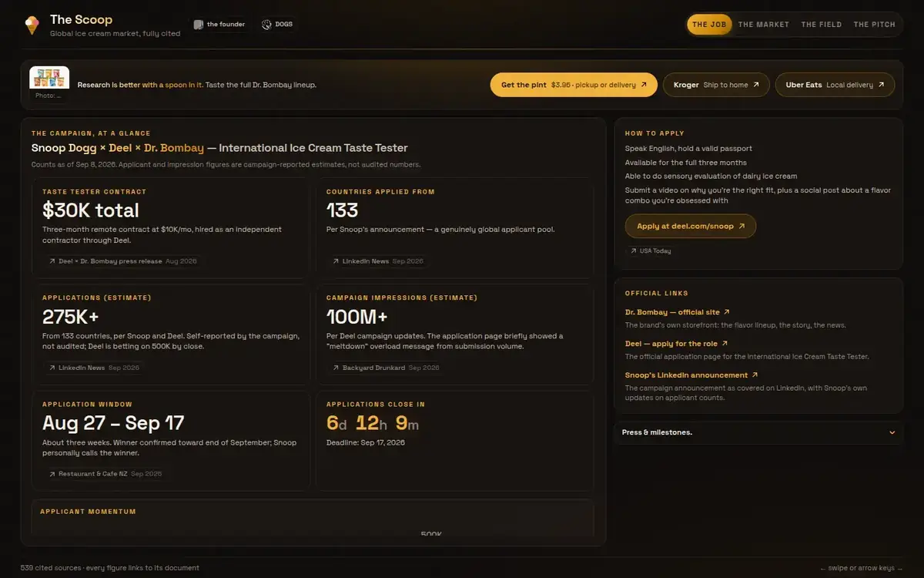Image resolution: width=924 pixels, height=578 pixels.
Task: Expand the Press & milestones section
Action: pyautogui.click(x=758, y=432)
